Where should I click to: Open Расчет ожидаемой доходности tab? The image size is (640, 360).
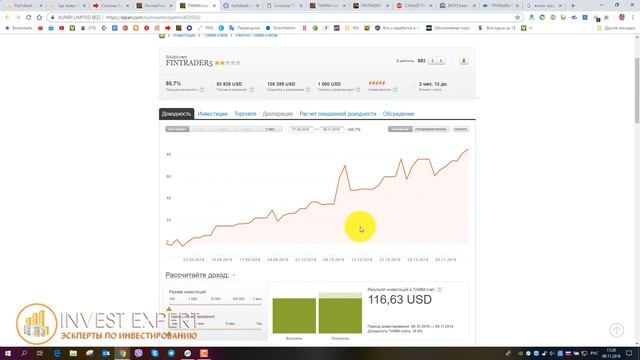point(338,114)
